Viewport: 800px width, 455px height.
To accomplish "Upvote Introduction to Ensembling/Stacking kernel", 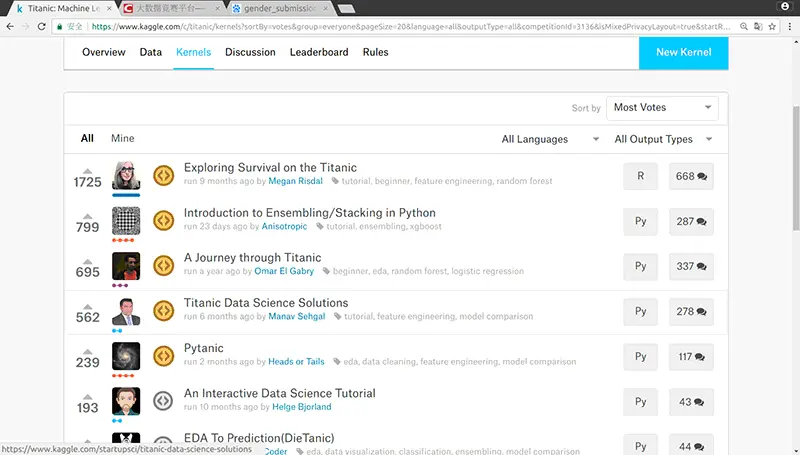I will click(88, 216).
